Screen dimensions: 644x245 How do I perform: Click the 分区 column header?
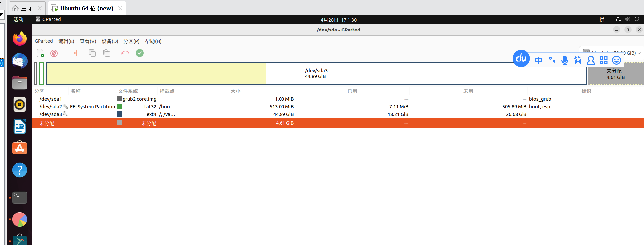[x=39, y=91]
